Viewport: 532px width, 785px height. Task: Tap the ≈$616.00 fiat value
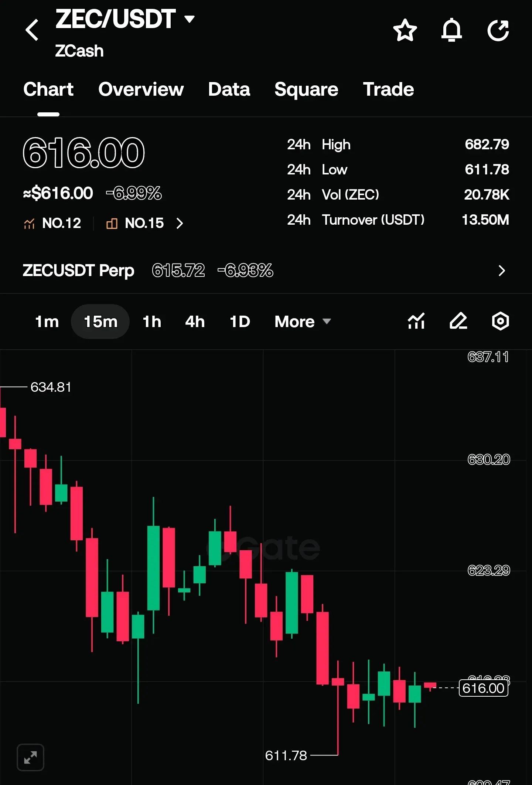coord(58,193)
